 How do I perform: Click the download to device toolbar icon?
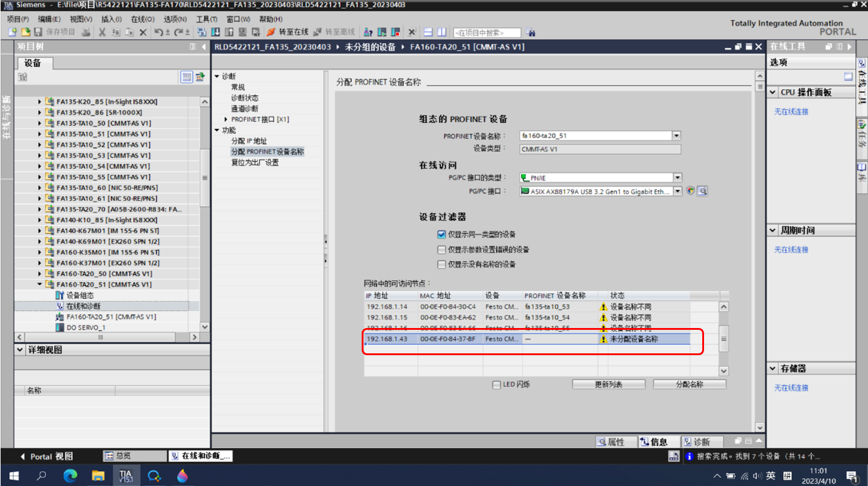tap(215, 32)
